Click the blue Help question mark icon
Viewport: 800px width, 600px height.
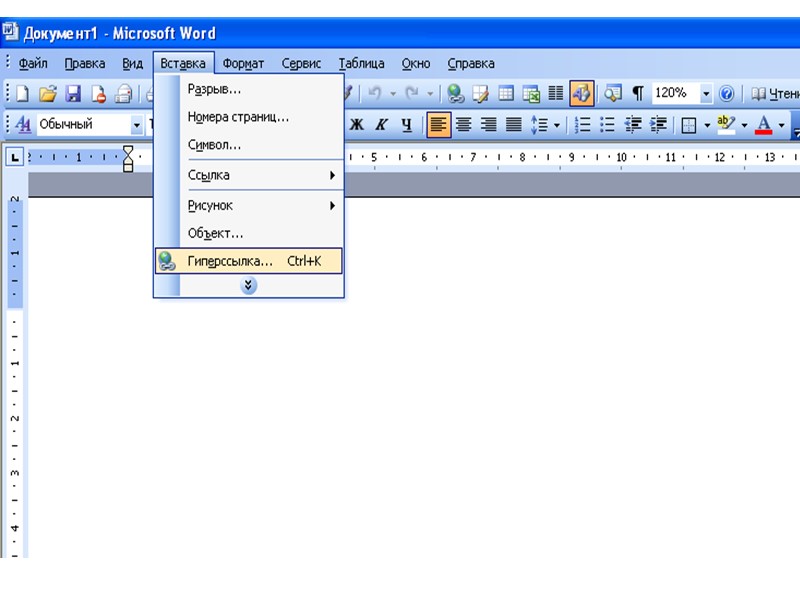click(727, 93)
